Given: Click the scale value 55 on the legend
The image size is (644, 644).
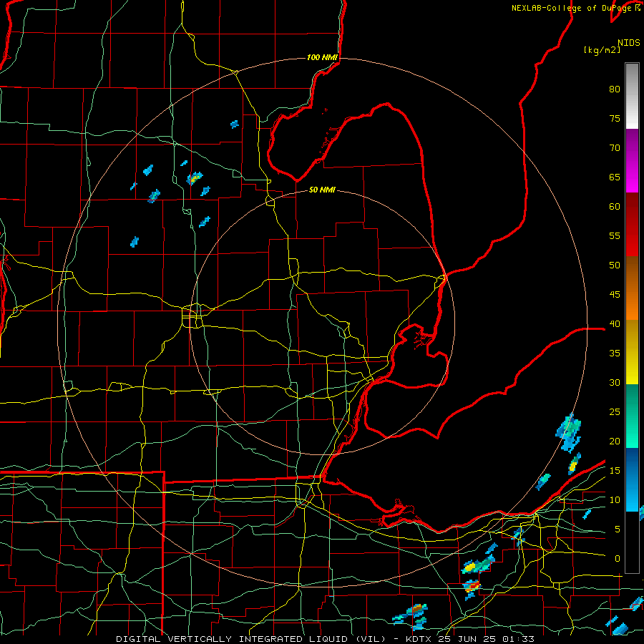Looking at the screenshot, I should 615,235.
